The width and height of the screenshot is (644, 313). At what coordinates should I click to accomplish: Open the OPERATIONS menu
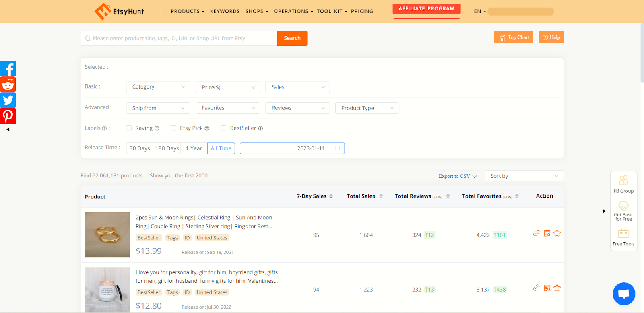pos(293,11)
